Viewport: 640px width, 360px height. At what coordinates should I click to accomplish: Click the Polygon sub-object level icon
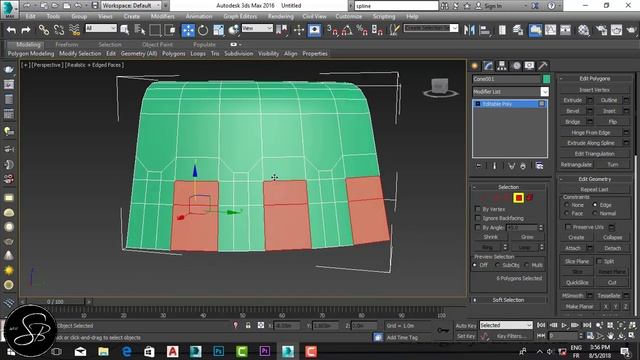[518, 198]
